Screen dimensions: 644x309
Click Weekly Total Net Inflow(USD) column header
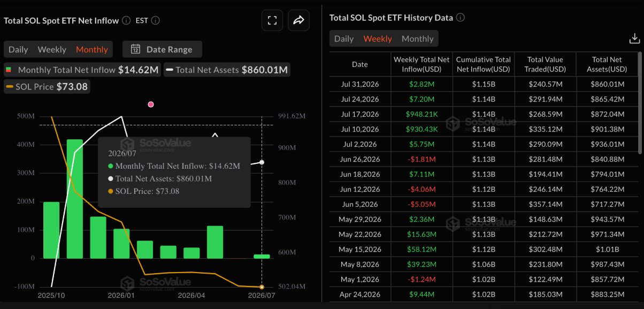coord(421,64)
